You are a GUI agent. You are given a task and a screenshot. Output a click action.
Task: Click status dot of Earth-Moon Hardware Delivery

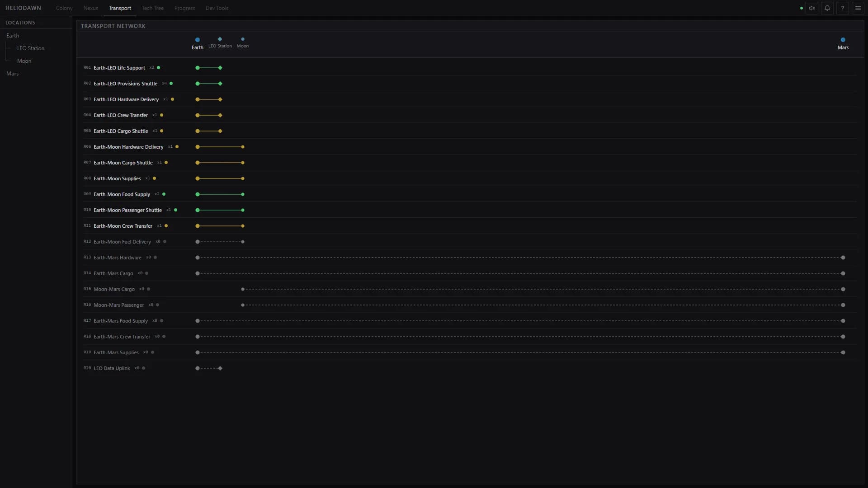(x=177, y=147)
